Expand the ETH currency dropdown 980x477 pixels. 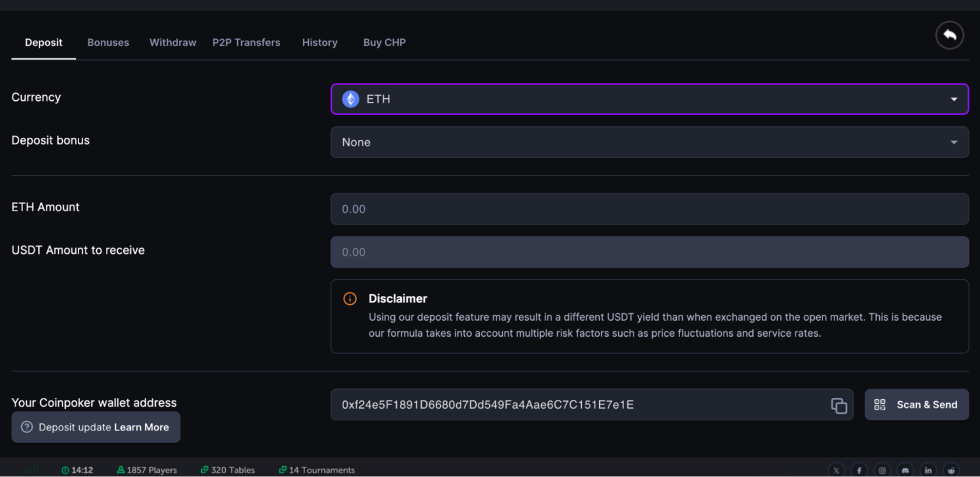[x=649, y=99]
